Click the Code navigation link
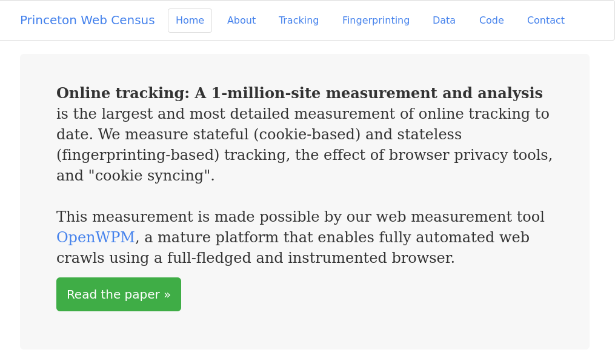 (491, 20)
